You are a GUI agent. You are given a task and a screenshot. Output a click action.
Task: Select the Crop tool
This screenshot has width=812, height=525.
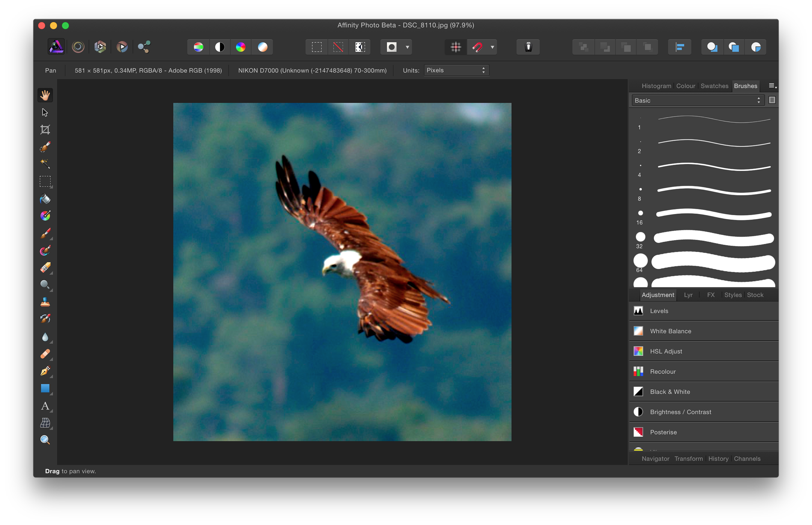click(45, 130)
